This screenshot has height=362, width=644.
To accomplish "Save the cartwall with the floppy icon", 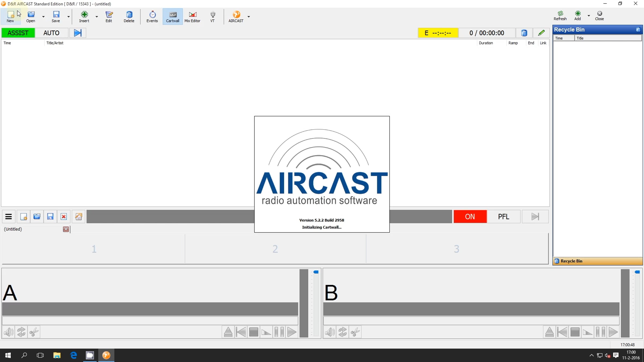I will click(x=50, y=217).
